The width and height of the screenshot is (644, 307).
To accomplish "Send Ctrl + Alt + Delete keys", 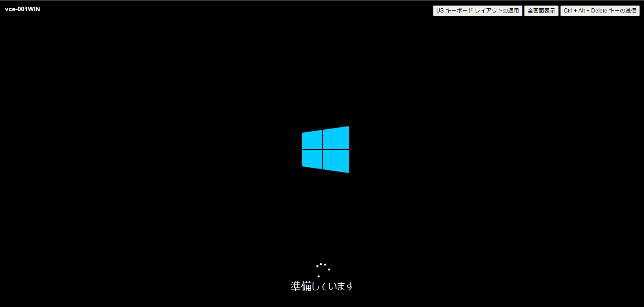I will click(x=600, y=11).
